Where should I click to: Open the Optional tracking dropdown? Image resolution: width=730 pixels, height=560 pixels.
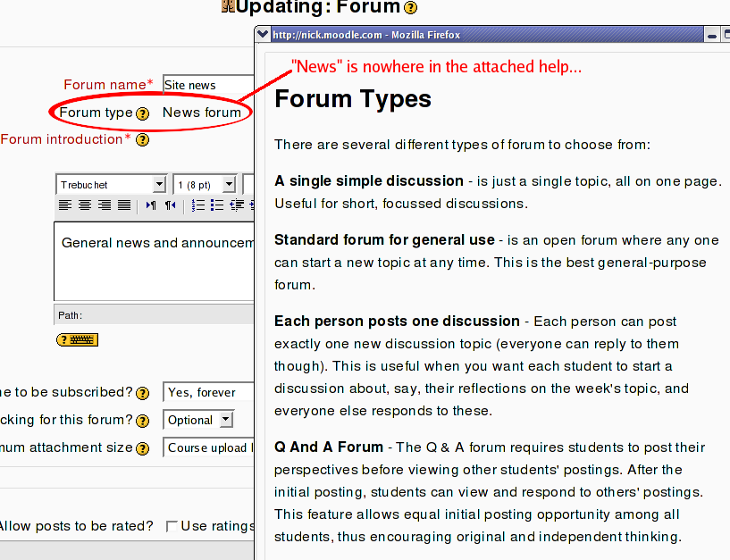pyautogui.click(x=198, y=420)
